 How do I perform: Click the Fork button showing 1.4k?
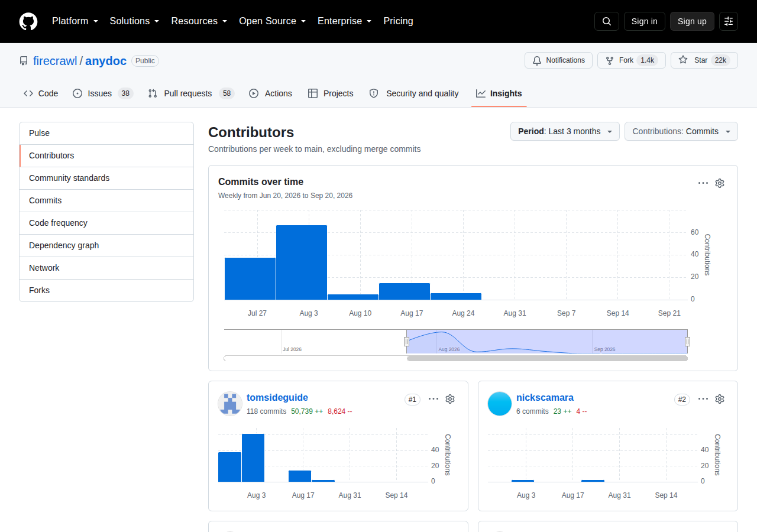[632, 60]
